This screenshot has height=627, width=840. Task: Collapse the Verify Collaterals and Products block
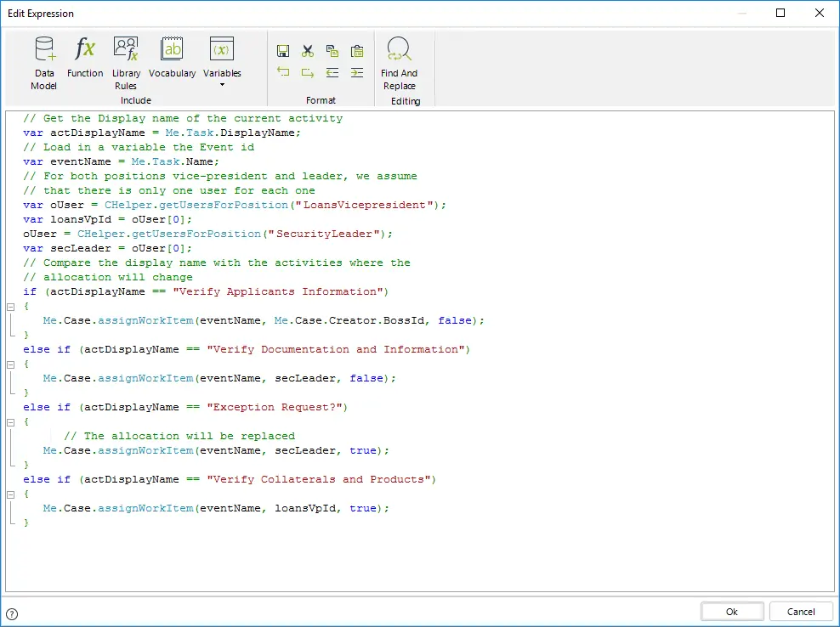[10, 494]
